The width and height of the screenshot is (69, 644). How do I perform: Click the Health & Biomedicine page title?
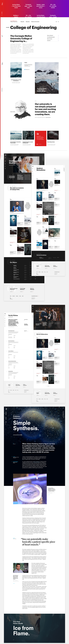click(41, 169)
